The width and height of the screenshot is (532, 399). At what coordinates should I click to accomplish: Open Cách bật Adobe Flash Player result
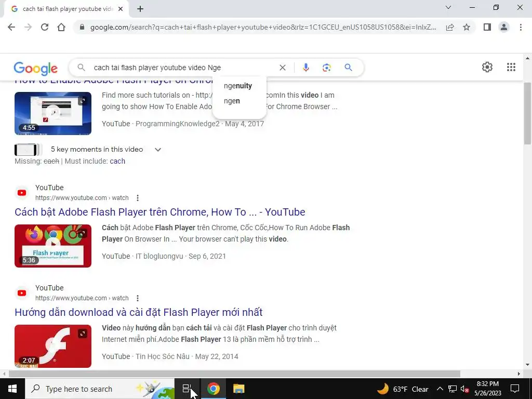160,212
